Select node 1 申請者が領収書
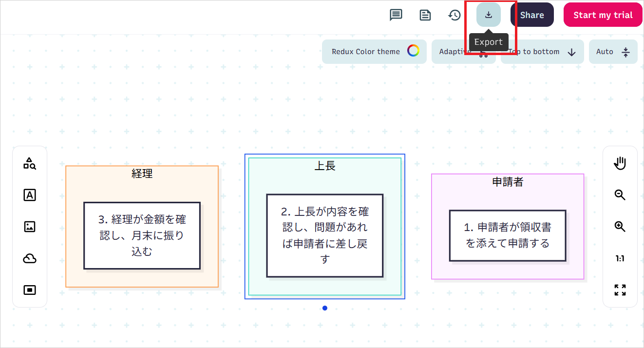The image size is (644, 348). click(508, 235)
